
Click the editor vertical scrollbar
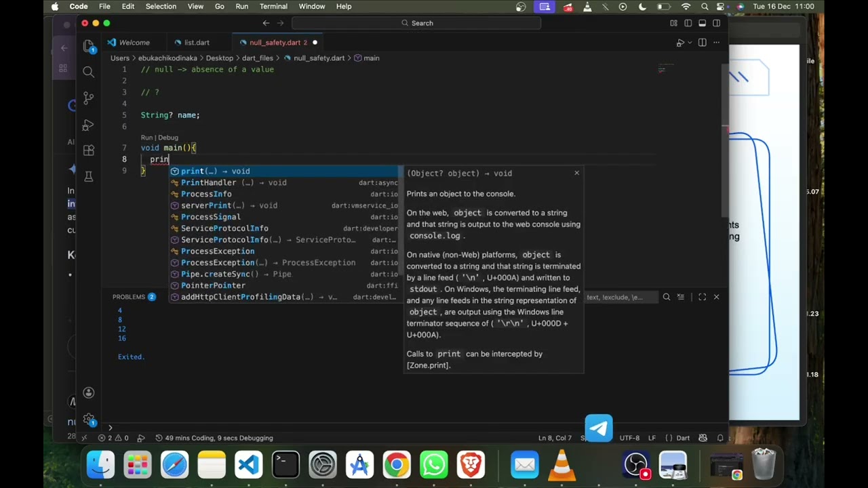coord(724,139)
